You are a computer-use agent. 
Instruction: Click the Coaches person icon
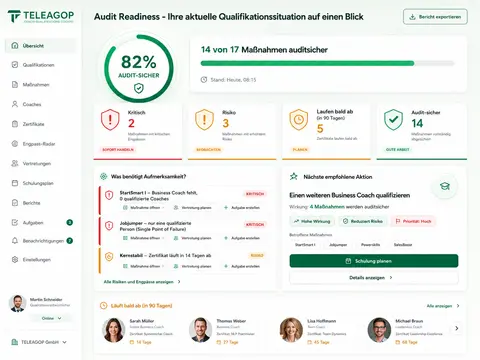click(x=15, y=104)
